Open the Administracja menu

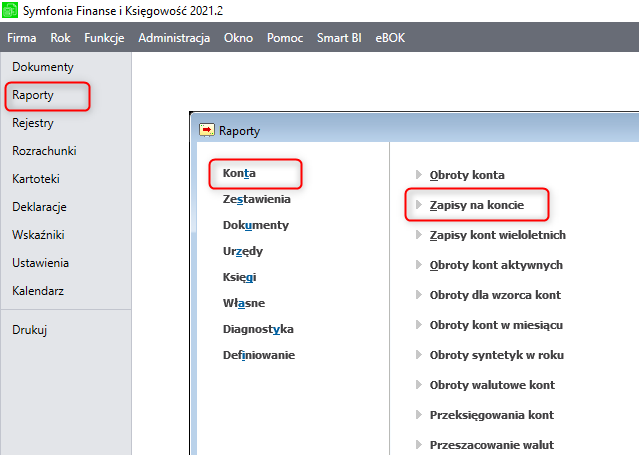174,38
